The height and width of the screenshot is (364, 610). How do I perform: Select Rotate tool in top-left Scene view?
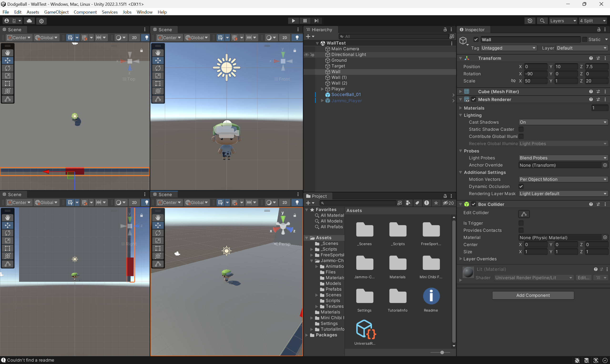click(x=8, y=68)
